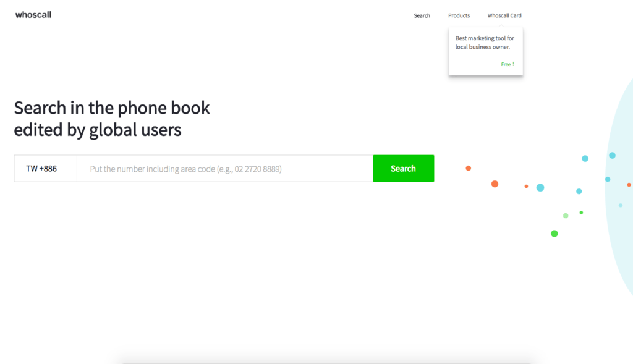
Task: Select the smallest bright green dot
Action: coord(581,213)
